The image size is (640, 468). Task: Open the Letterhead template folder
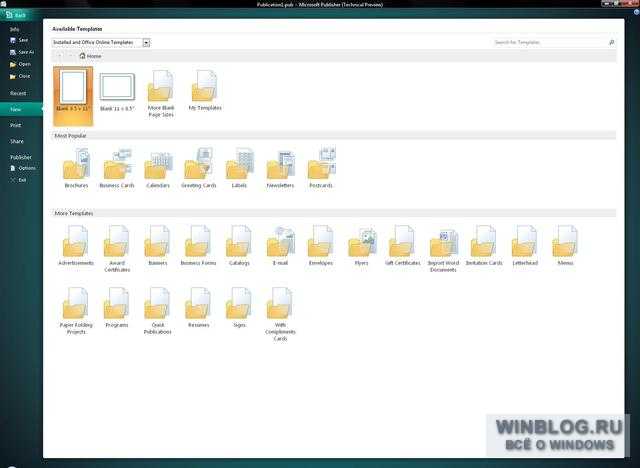[525, 246]
